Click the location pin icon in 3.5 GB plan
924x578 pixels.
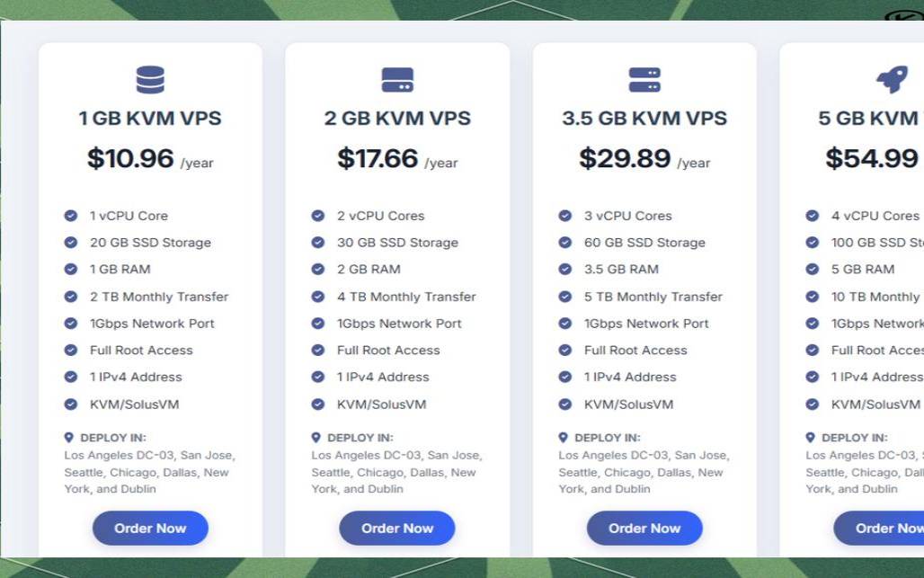(563, 437)
